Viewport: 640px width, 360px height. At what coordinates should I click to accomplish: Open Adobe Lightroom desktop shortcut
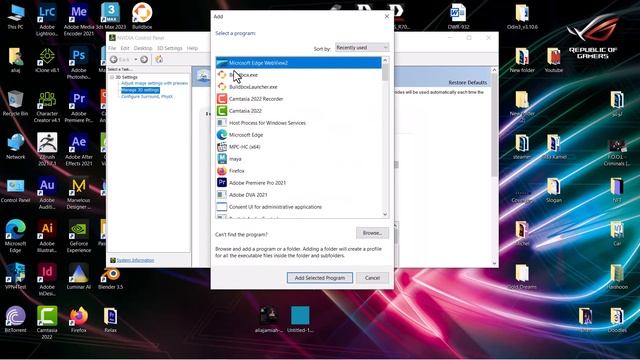[x=47, y=19]
